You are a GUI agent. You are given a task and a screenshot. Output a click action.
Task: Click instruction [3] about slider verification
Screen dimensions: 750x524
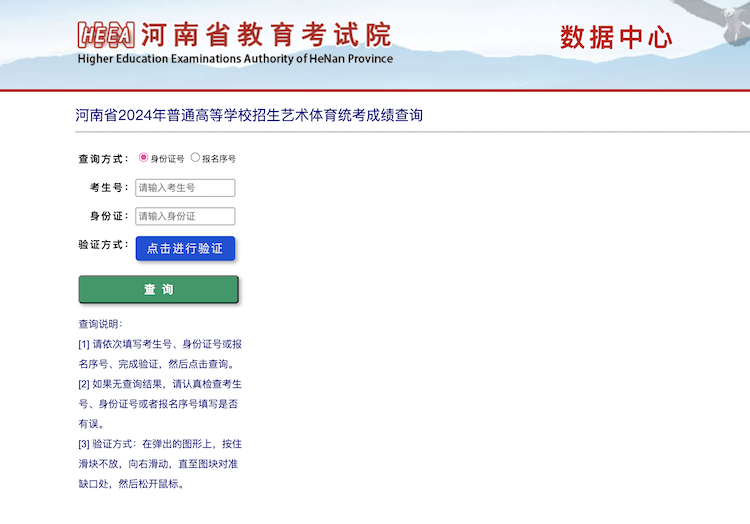(x=159, y=463)
